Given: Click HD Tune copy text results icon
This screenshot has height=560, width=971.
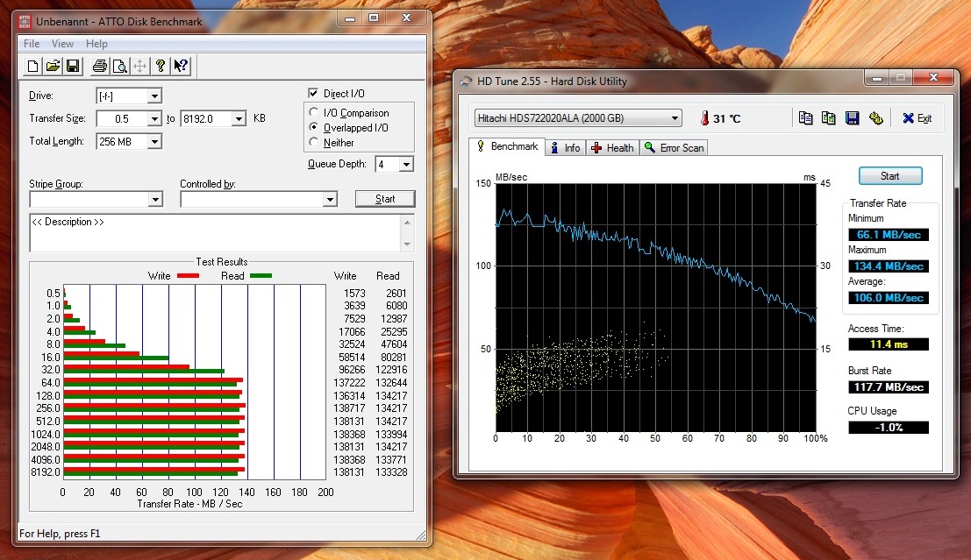Looking at the screenshot, I should [805, 118].
